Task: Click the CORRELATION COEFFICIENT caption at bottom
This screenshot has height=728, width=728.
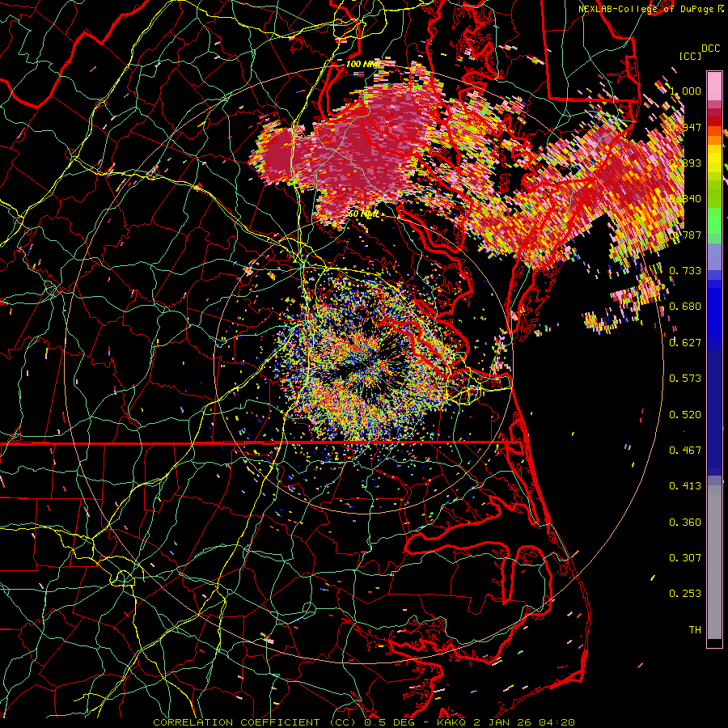Action: (364, 722)
